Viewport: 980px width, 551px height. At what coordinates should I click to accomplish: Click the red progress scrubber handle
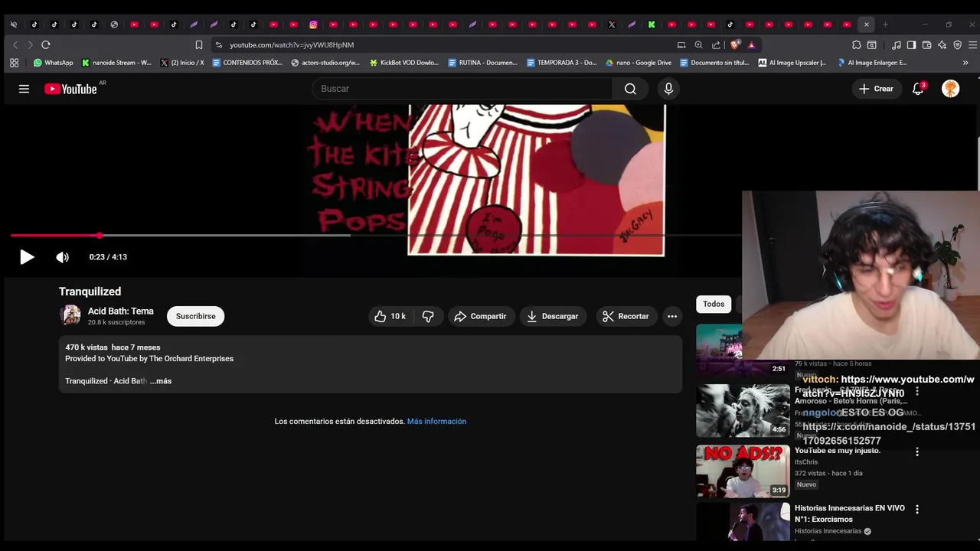pyautogui.click(x=100, y=235)
